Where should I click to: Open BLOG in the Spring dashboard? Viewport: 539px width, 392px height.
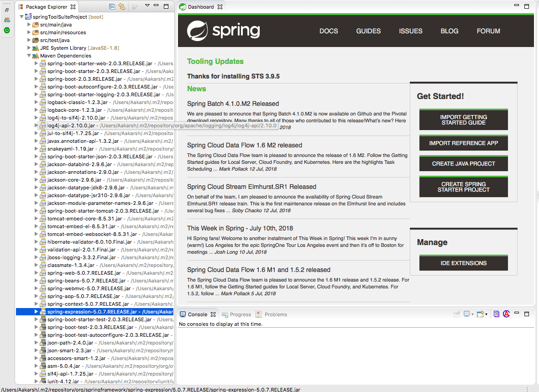[x=449, y=31]
